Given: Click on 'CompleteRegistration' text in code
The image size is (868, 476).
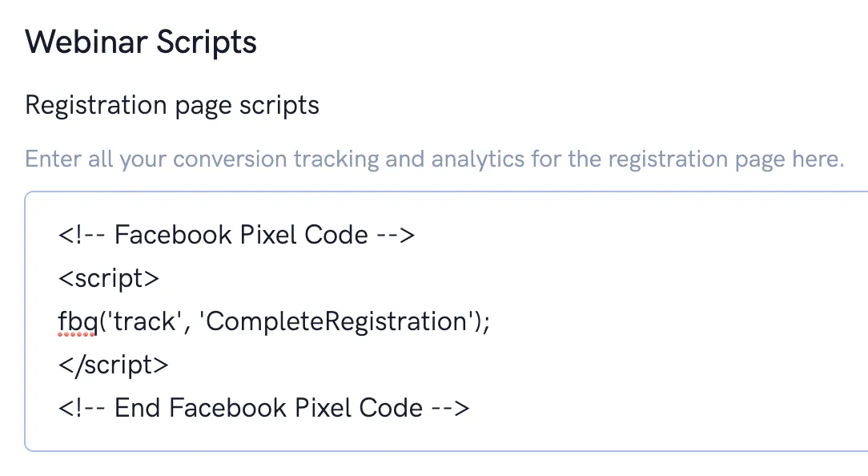Looking at the screenshot, I should [x=336, y=322].
